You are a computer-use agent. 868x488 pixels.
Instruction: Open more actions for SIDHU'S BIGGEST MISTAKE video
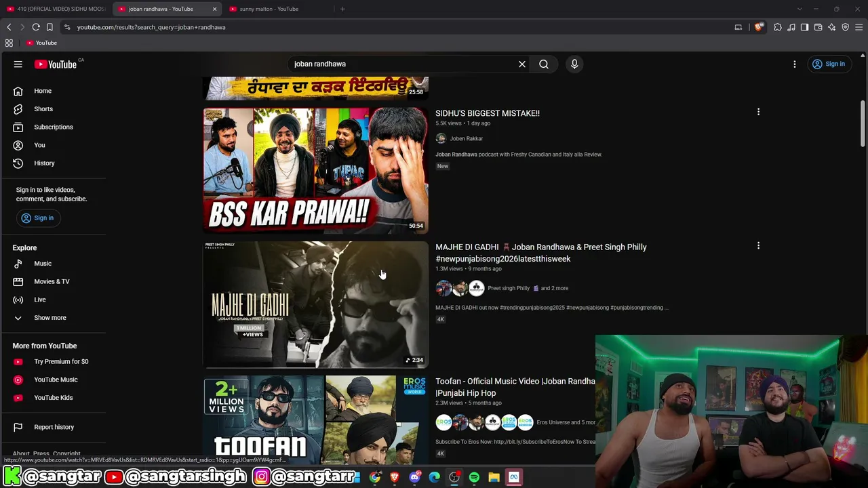click(758, 112)
